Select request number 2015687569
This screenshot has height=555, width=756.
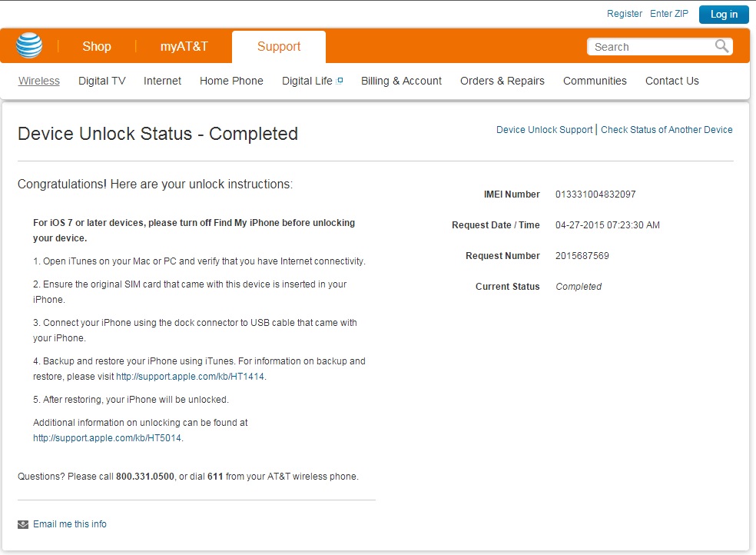click(582, 256)
